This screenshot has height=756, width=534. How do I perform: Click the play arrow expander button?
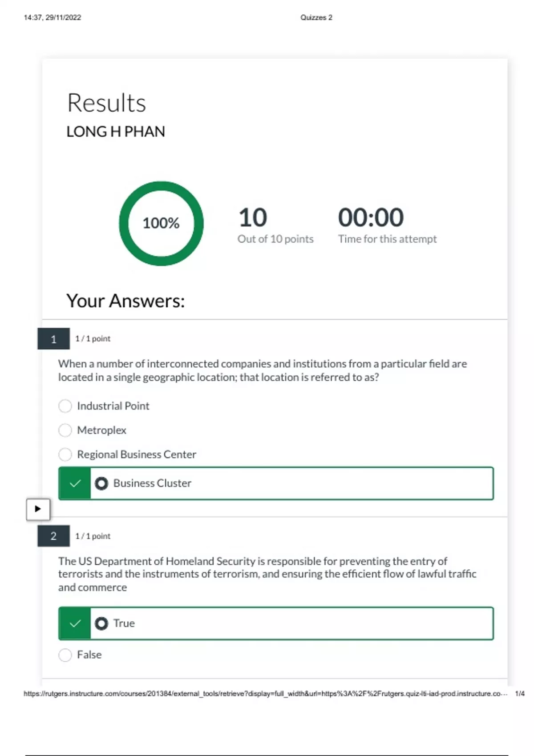tap(38, 509)
